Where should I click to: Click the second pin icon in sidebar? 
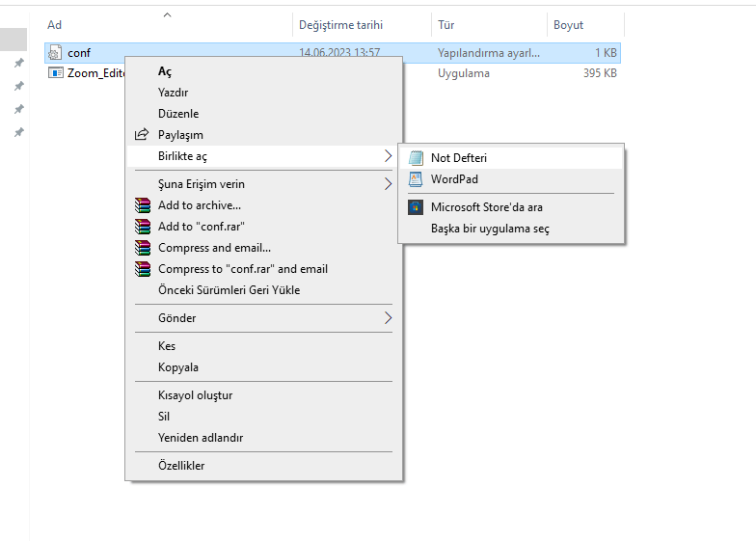point(19,86)
